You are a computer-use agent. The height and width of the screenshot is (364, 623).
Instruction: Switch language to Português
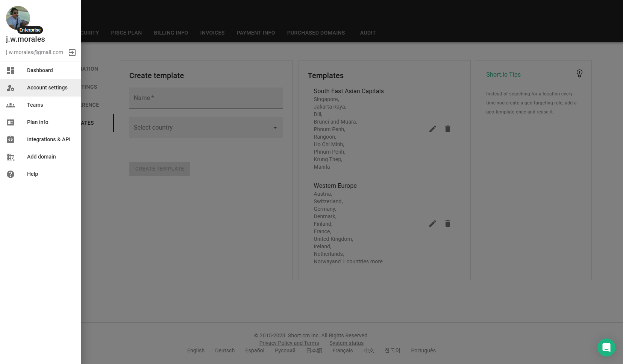(x=423, y=350)
